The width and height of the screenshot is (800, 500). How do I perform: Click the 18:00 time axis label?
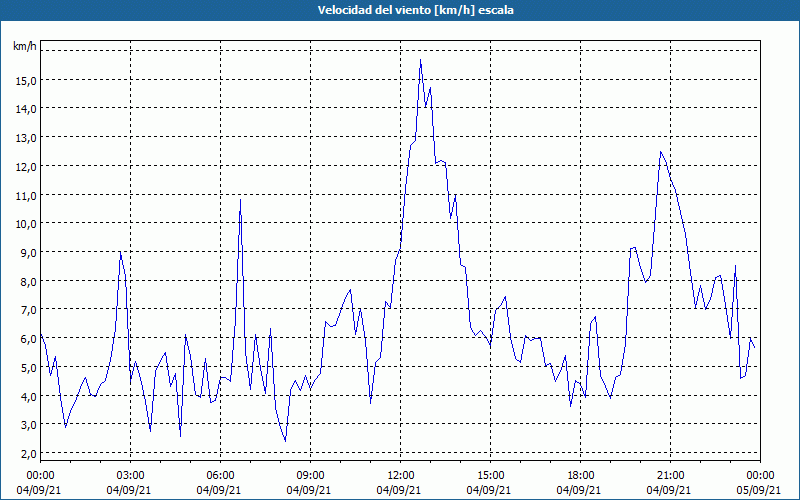(x=581, y=476)
